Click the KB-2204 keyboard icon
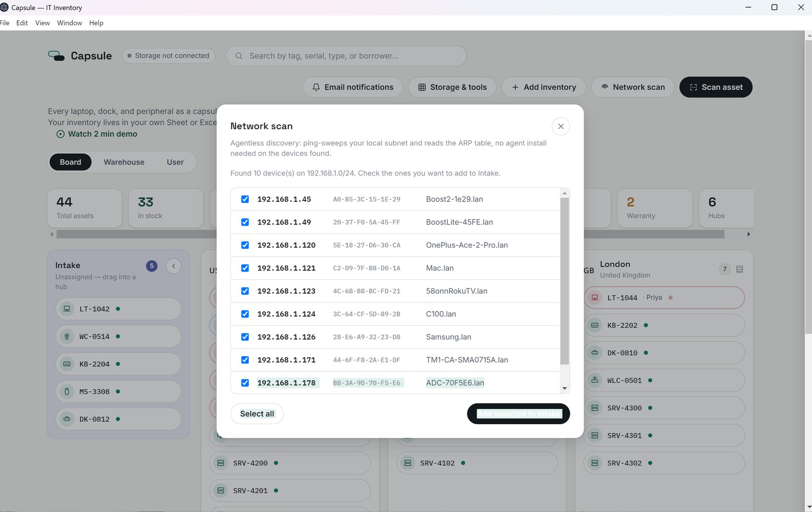 point(66,364)
